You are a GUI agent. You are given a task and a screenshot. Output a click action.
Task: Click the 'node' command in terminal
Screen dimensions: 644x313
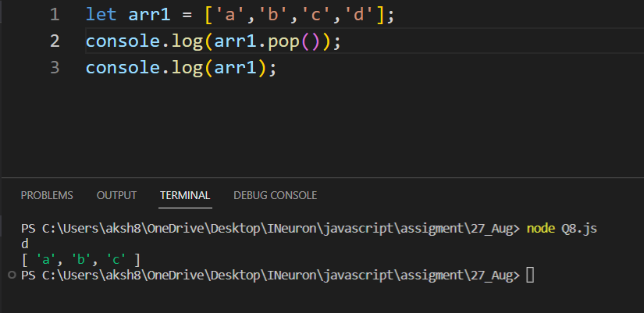pyautogui.click(x=541, y=229)
